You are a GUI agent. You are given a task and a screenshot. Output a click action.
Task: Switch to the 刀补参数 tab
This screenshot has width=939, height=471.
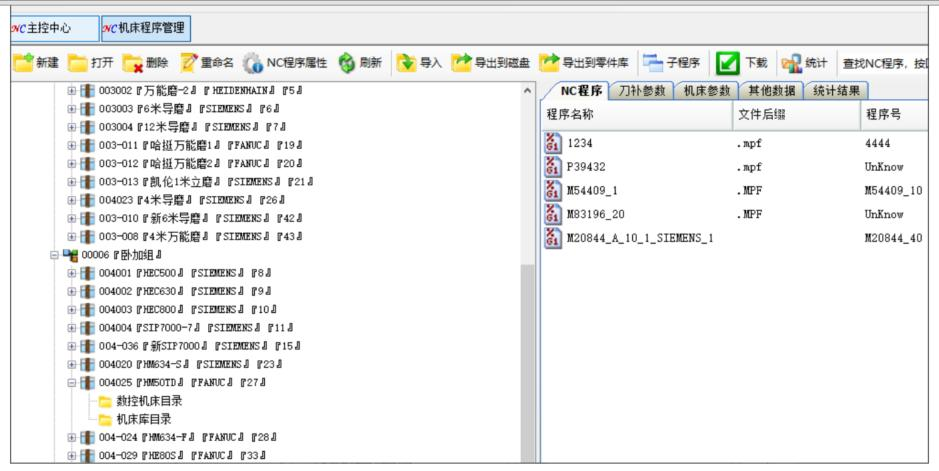pyautogui.click(x=639, y=91)
